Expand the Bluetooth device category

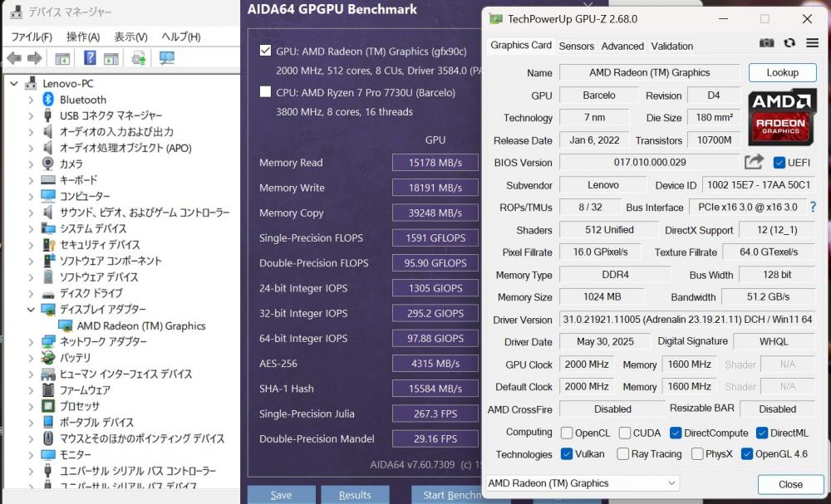[32, 100]
